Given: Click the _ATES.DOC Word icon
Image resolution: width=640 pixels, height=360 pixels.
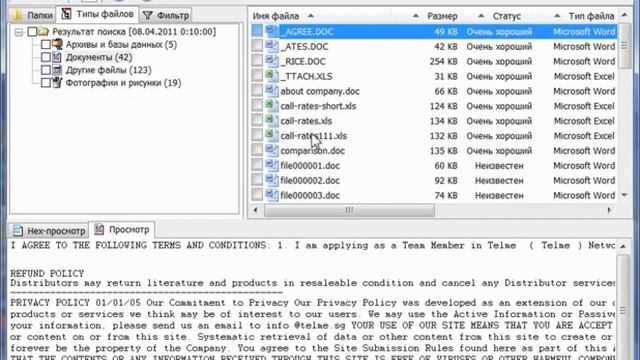Looking at the screenshot, I should [x=271, y=46].
